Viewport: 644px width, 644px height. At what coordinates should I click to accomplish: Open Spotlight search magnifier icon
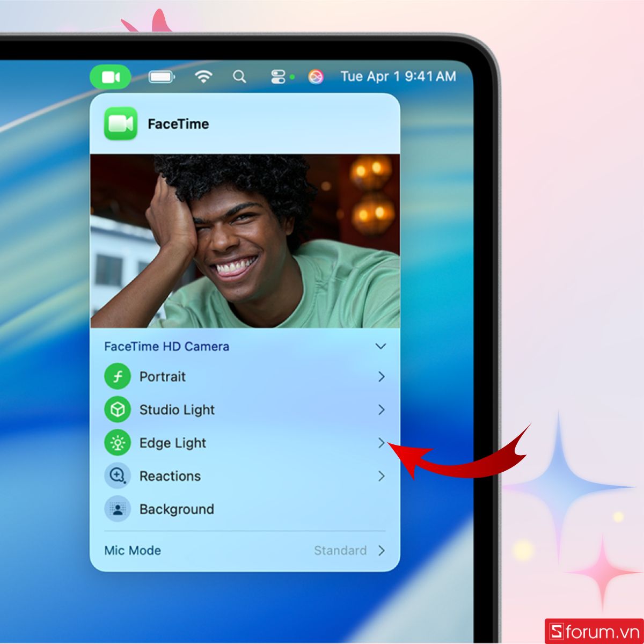[x=239, y=77]
